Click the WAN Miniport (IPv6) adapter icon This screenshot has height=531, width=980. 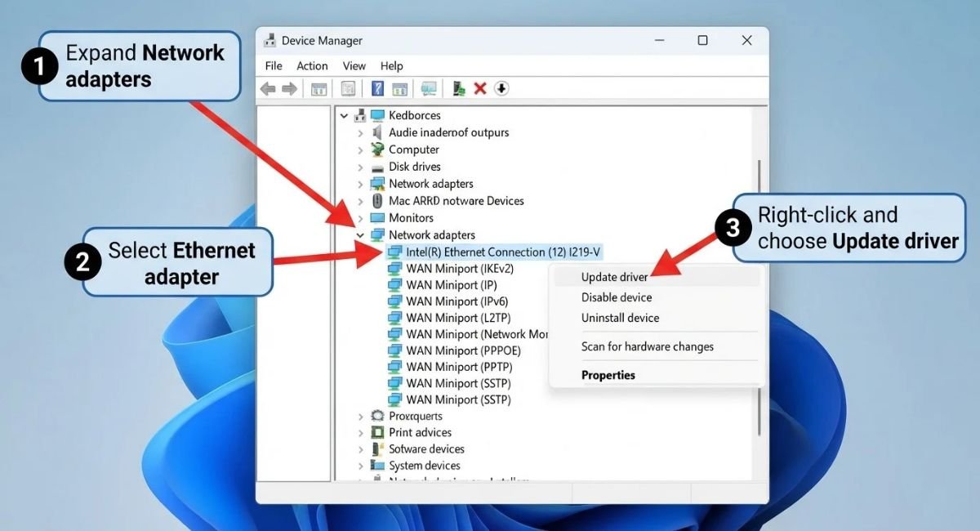click(x=395, y=301)
